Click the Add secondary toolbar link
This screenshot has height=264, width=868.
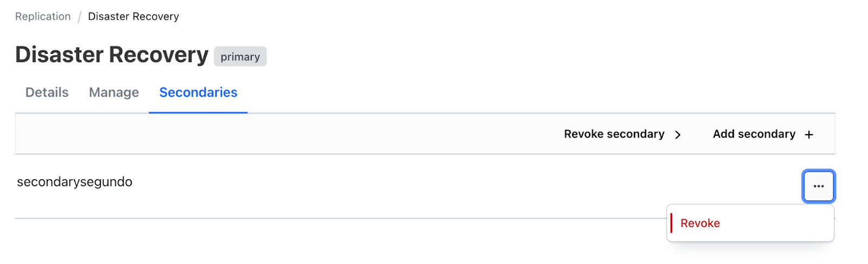754,134
